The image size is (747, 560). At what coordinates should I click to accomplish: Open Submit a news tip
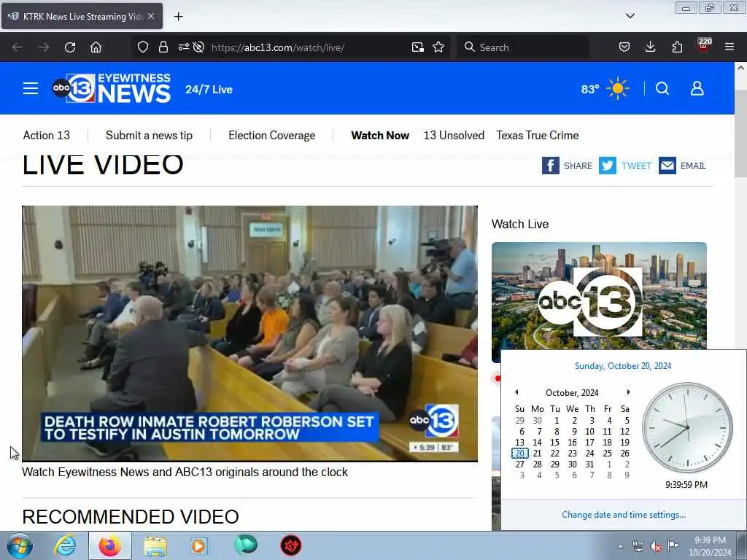[x=149, y=135]
